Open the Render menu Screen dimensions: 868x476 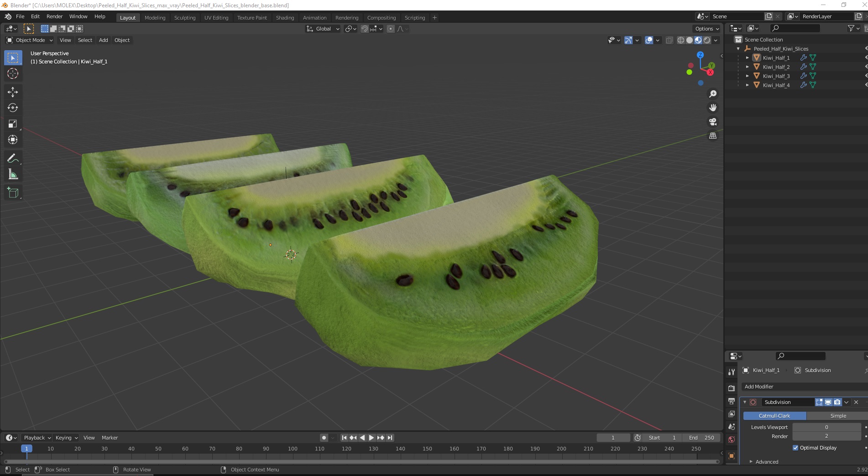point(55,16)
